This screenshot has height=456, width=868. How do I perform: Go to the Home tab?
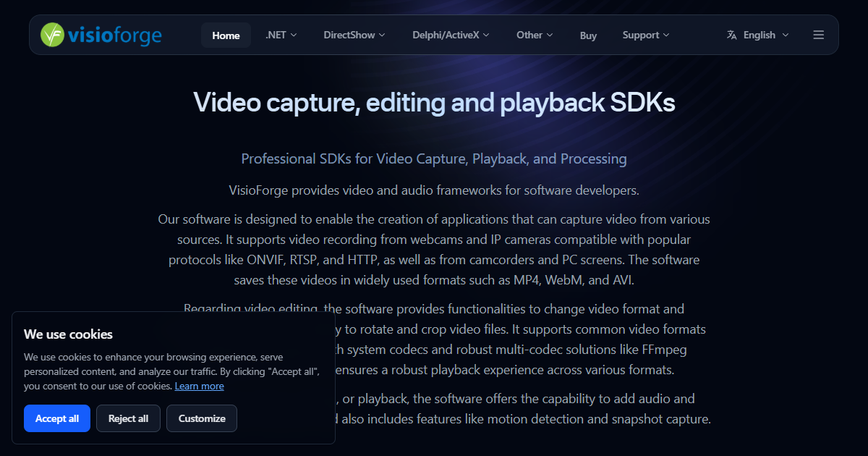click(226, 35)
